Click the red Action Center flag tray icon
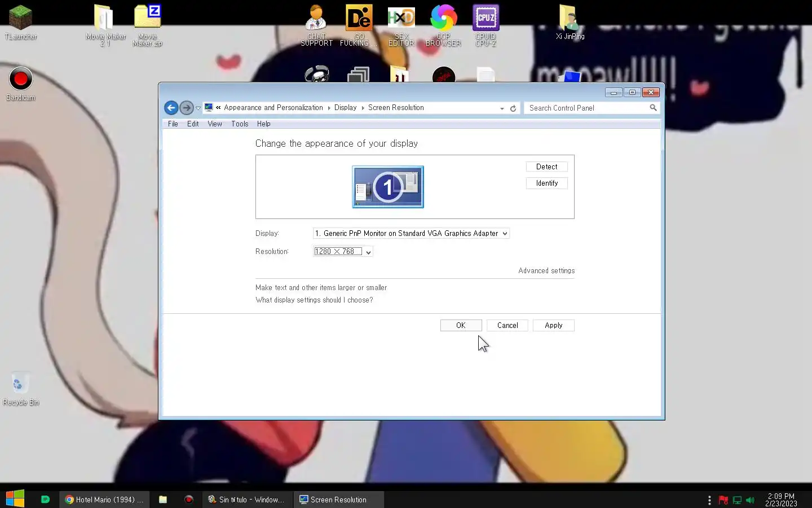 [723, 500]
